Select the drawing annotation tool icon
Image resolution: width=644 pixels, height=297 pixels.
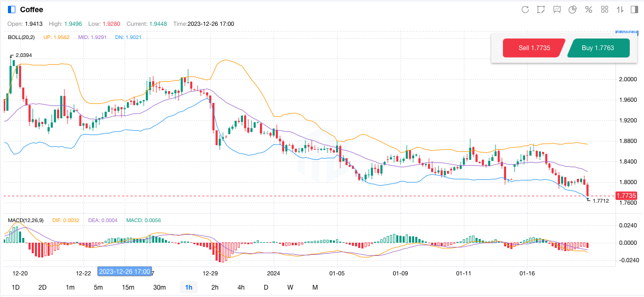click(541, 9)
